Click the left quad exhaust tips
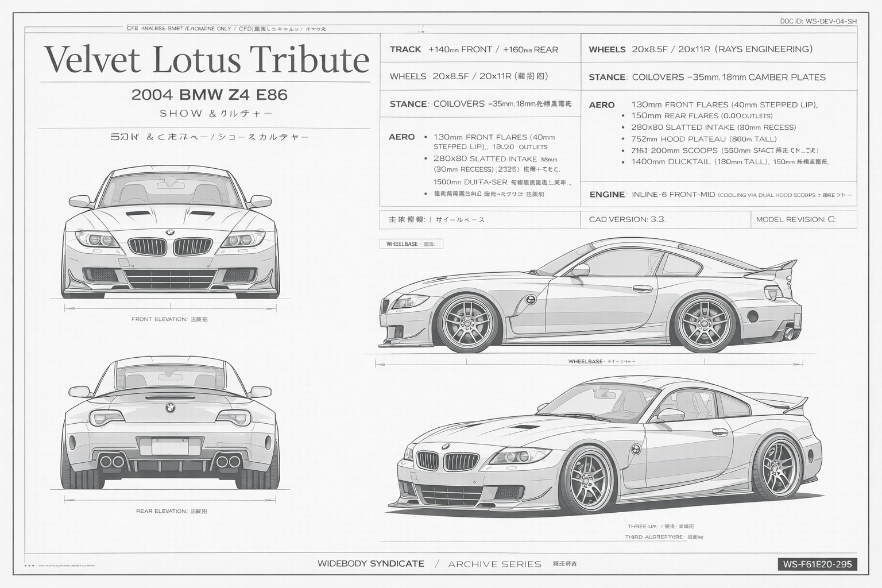Screen dimensions: 882x588 coord(111,461)
